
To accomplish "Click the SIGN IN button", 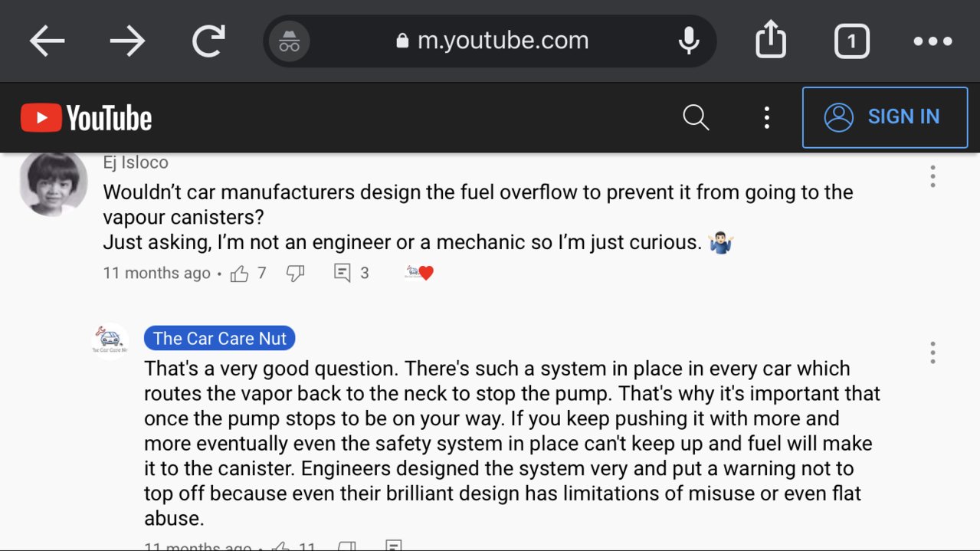I will tap(885, 117).
